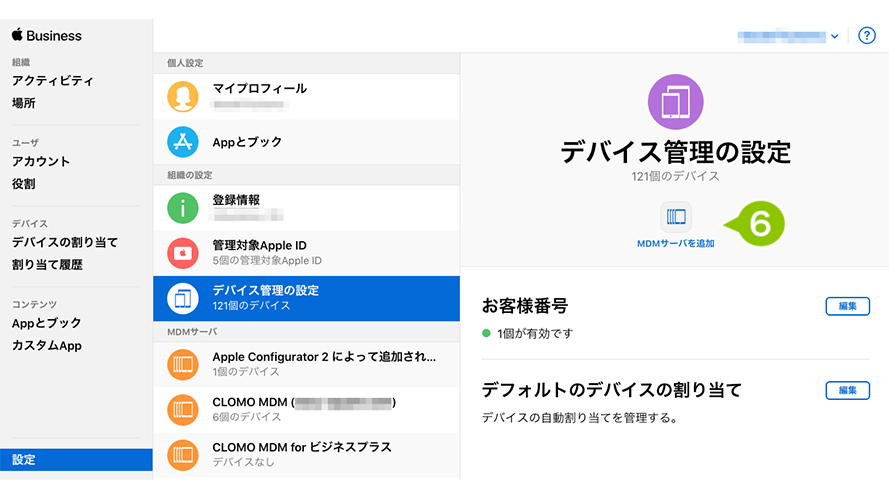This screenshot has height=500, width=889.
Task: Click 編集 beside デフォルトのデバイスの割り当て
Action: tap(848, 390)
